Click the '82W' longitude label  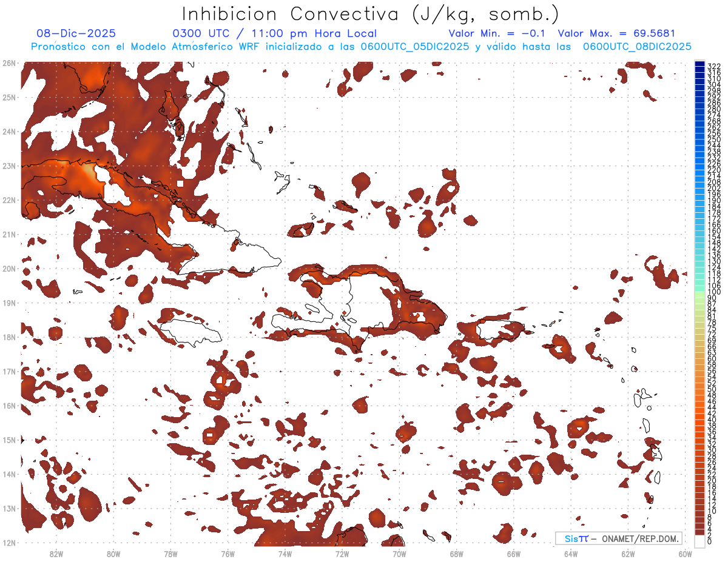56,554
